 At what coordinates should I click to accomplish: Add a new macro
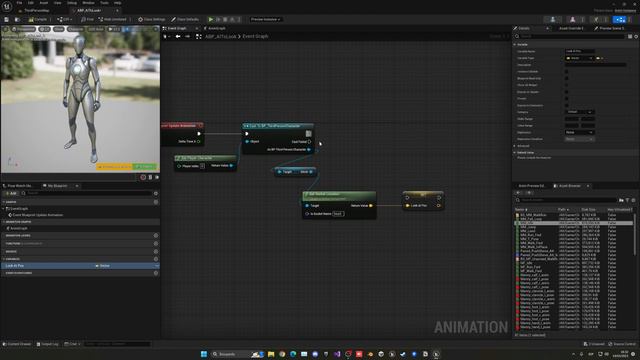[x=156, y=251]
